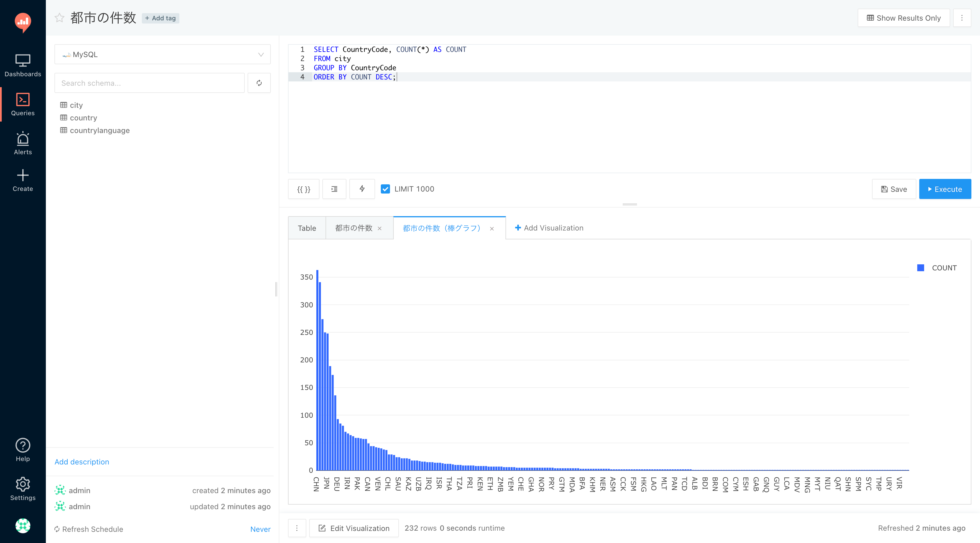Execute the query
Screen dimensions: 980x543
pos(945,189)
